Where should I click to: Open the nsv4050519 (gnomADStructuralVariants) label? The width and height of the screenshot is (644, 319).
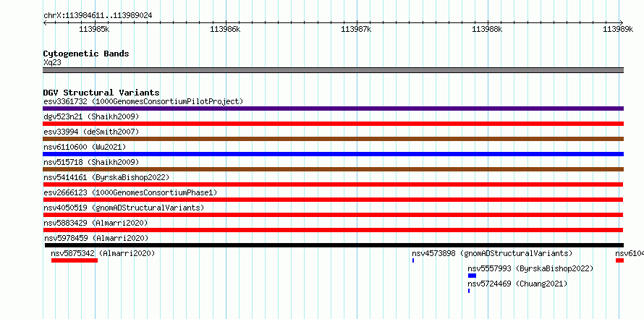click(x=124, y=208)
